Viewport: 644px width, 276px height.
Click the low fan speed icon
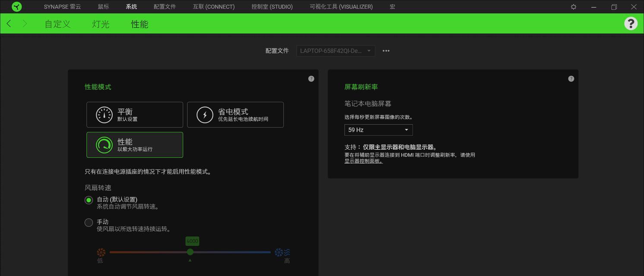pos(101,252)
